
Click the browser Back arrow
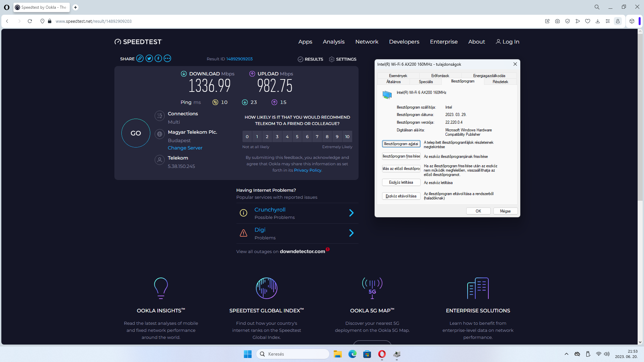(x=7, y=21)
